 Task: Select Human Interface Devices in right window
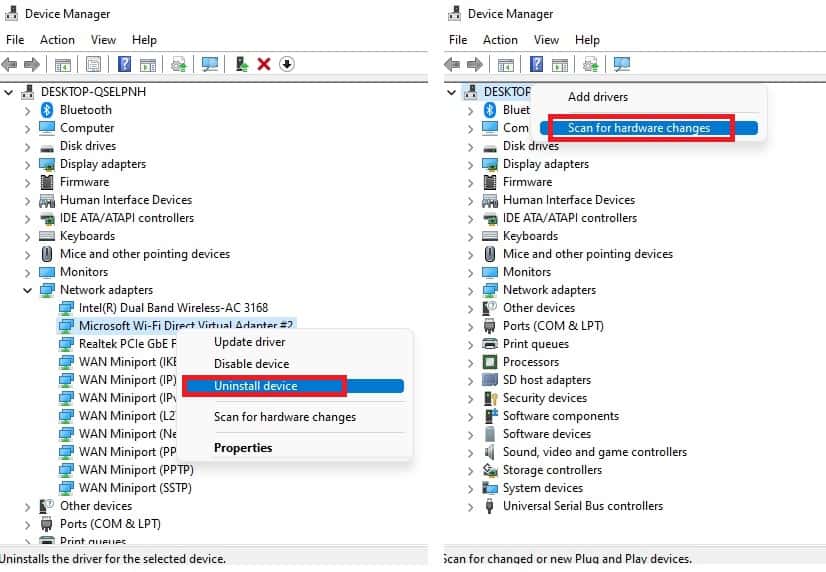[569, 200]
